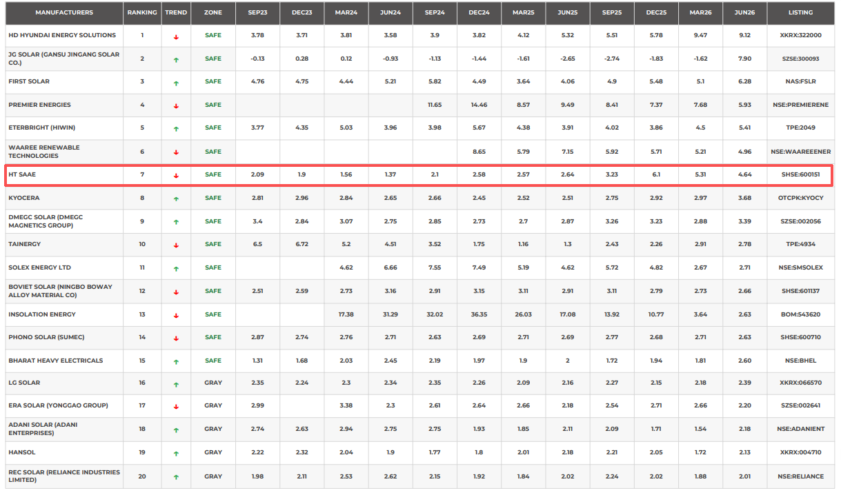The image size is (841, 504).
Task: Select the BOM:543620 listing code
Action: click(x=800, y=314)
